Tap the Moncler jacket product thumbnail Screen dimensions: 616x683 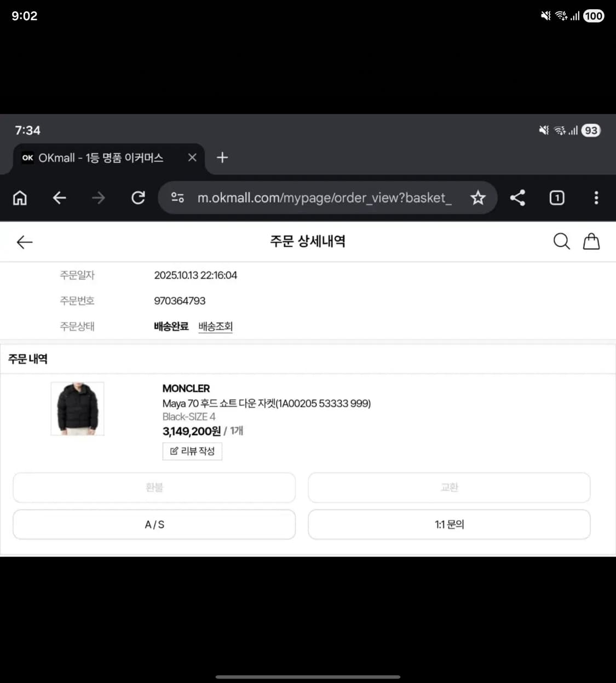77,408
